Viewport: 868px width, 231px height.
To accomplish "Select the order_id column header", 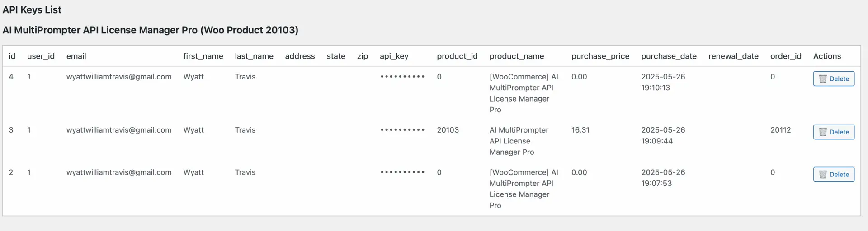I will (x=786, y=56).
